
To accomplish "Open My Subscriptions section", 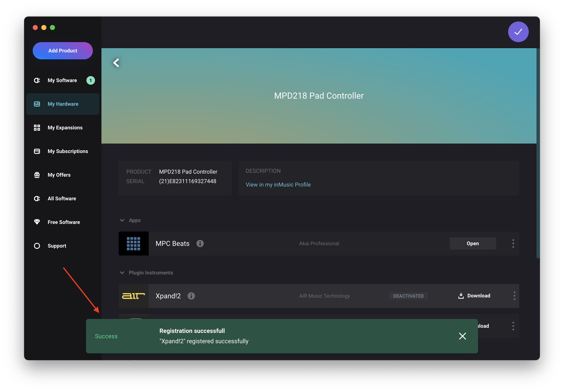I will coord(67,151).
